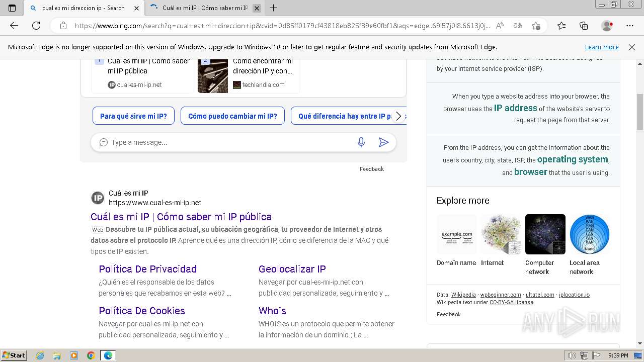Click Para qué sirve mi IP? suggestion
Image resolution: width=644 pixels, height=362 pixels.
click(x=133, y=116)
